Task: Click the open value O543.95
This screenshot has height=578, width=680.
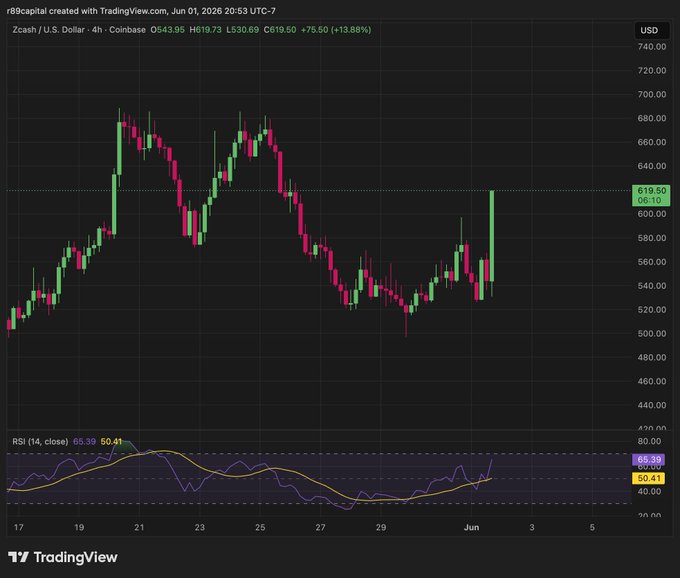Action: (167, 30)
